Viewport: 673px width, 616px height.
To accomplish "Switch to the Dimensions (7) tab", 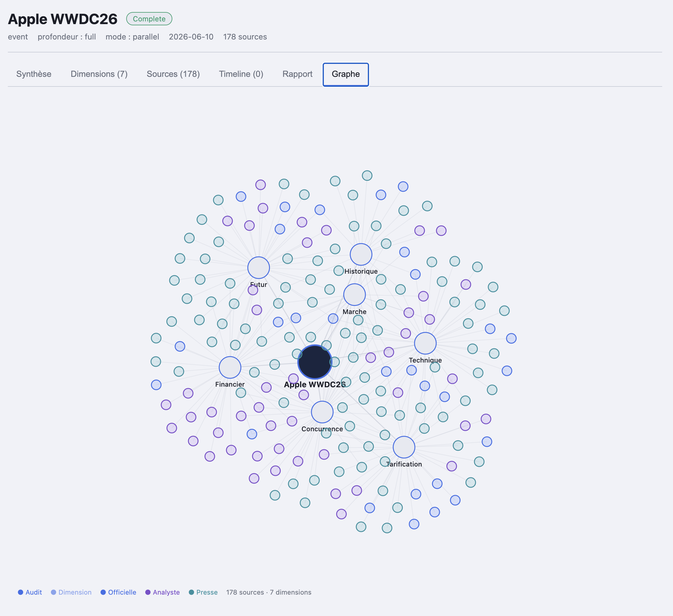I will pyautogui.click(x=99, y=74).
